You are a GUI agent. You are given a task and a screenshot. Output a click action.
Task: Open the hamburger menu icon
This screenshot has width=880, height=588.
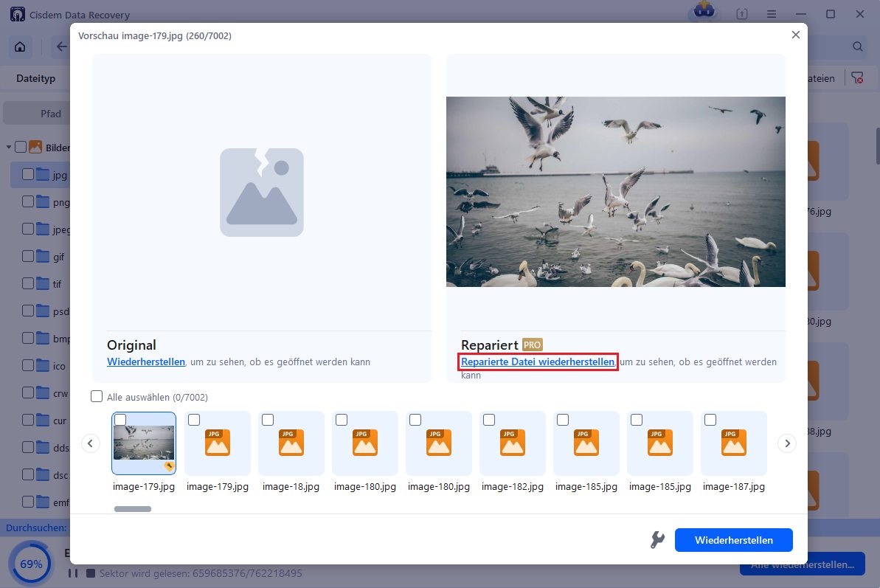click(x=771, y=14)
